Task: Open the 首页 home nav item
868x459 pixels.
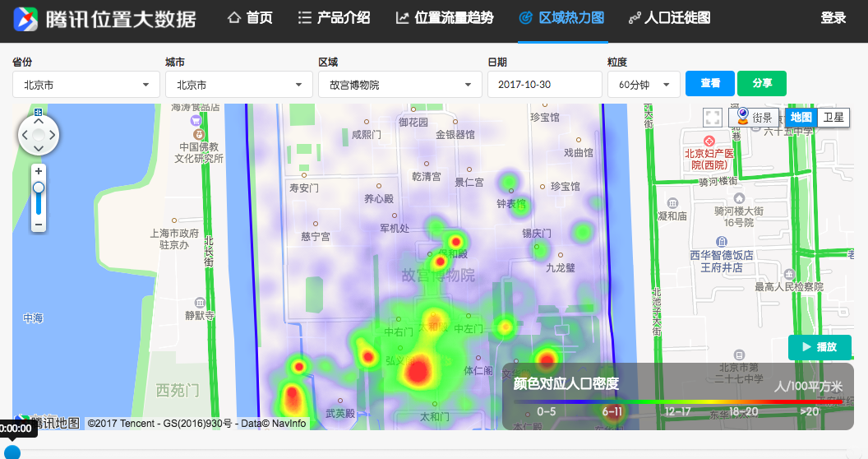Action: click(x=250, y=18)
